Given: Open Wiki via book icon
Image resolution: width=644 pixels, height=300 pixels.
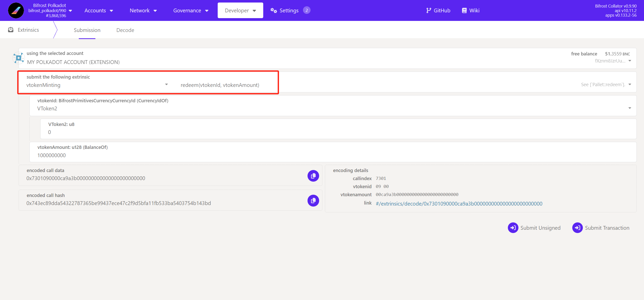Looking at the screenshot, I should (464, 10).
